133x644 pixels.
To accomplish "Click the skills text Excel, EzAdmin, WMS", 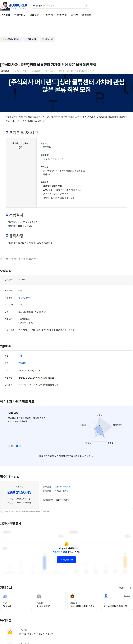I will (29, 371).
